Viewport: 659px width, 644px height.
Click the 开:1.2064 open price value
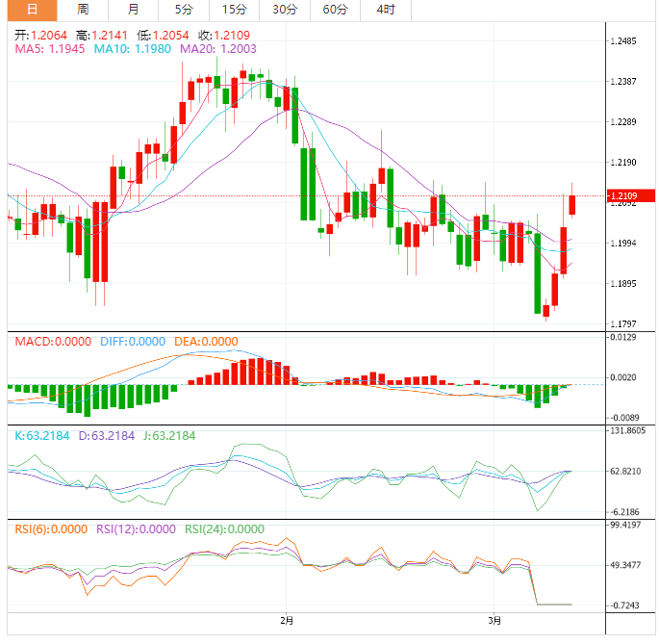coord(40,36)
